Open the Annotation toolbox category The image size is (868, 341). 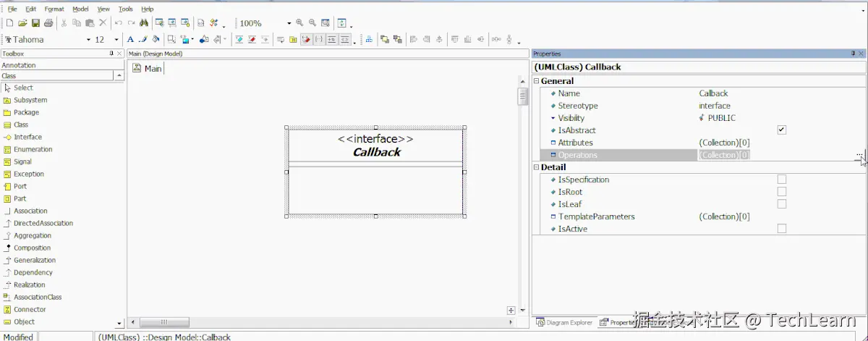coord(62,65)
